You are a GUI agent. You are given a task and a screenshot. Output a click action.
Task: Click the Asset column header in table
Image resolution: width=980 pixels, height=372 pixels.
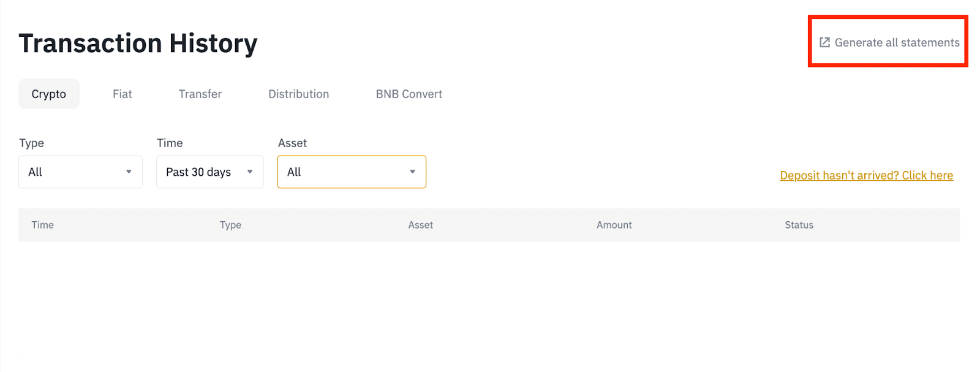pyautogui.click(x=421, y=225)
